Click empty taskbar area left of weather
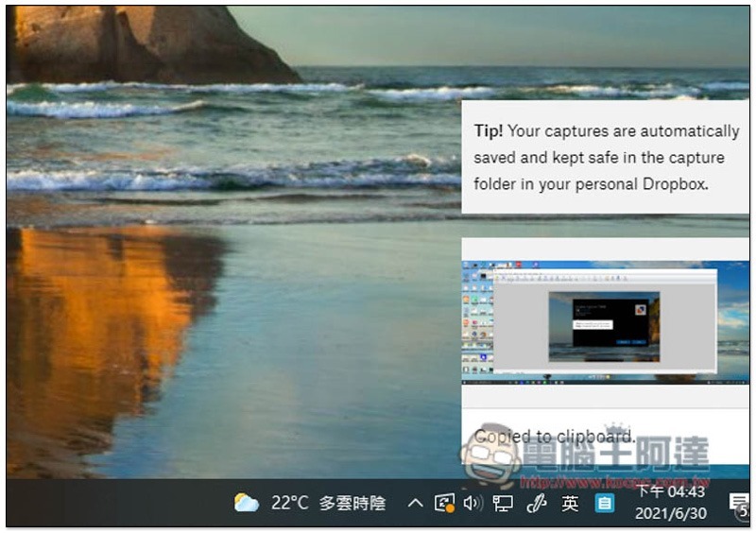This screenshot has height=533, width=756. pos(113,503)
